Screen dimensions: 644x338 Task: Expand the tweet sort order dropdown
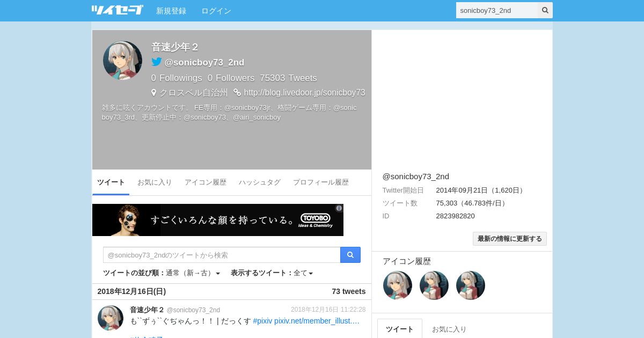click(x=162, y=273)
